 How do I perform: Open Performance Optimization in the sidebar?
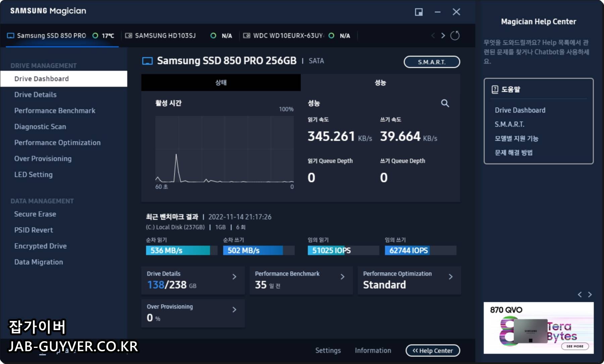tap(64, 143)
